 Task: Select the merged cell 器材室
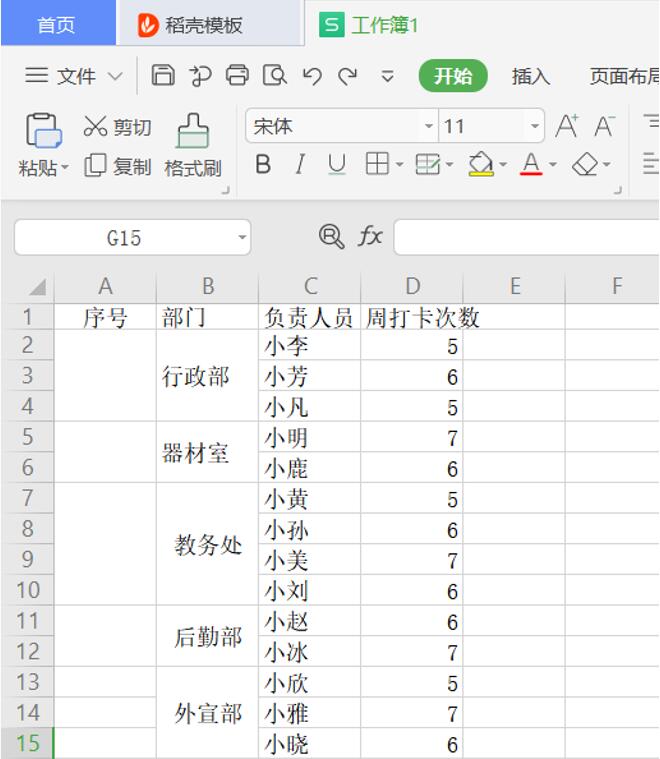(x=207, y=452)
